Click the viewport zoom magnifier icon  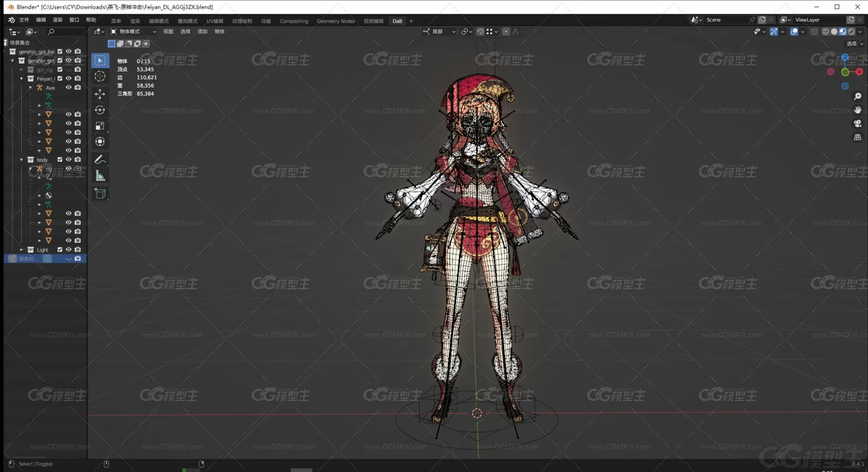(858, 97)
